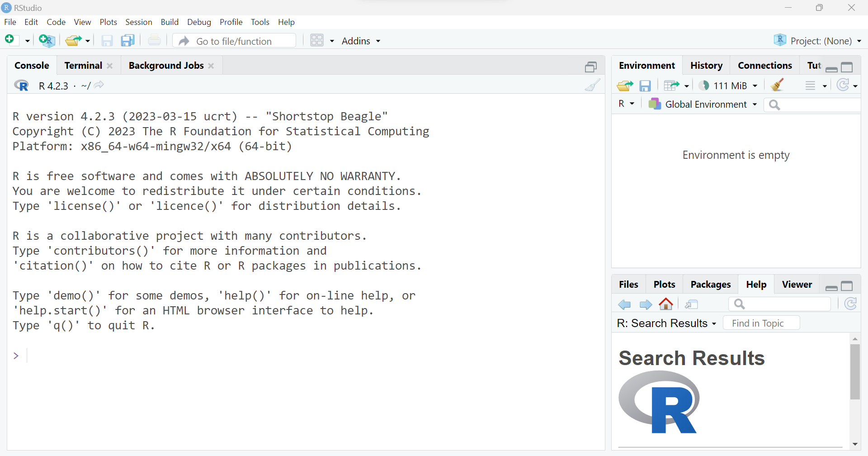Image resolution: width=868 pixels, height=456 pixels.
Task: Navigate back in the Help pane
Action: [x=624, y=304]
